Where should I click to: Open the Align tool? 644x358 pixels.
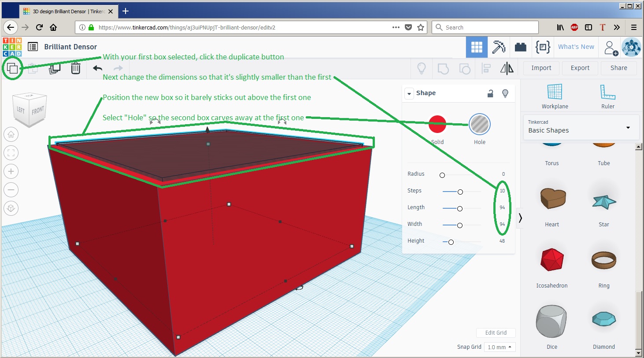click(486, 68)
